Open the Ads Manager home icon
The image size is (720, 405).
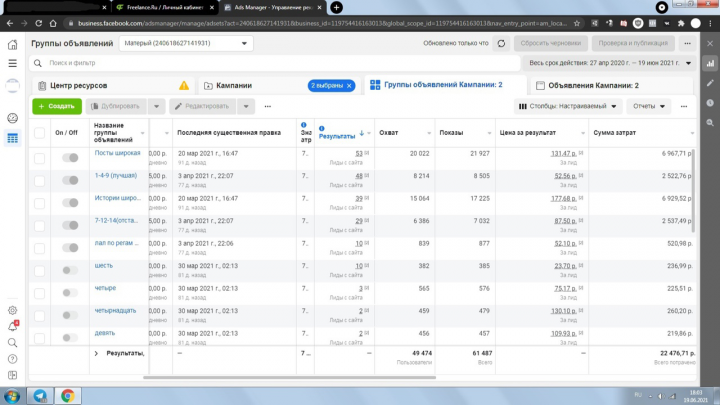[12, 45]
